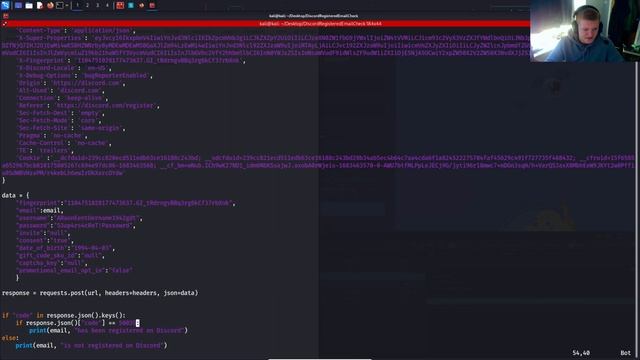Open the file manager panel icon
This screenshot has width=640, height=360.
[29, 5]
